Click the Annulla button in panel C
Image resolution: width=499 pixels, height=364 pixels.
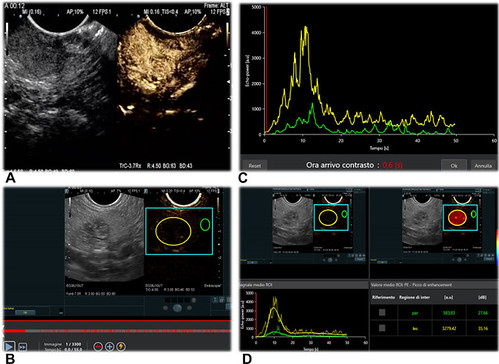(483, 165)
